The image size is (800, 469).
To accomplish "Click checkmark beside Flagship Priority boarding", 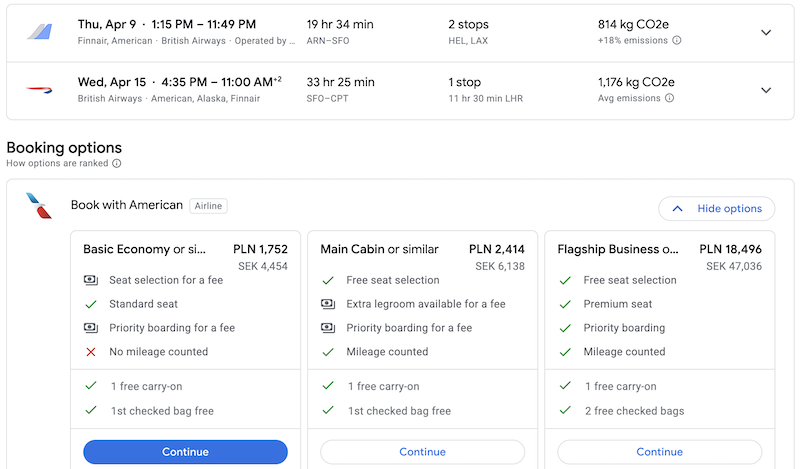I will tap(565, 328).
